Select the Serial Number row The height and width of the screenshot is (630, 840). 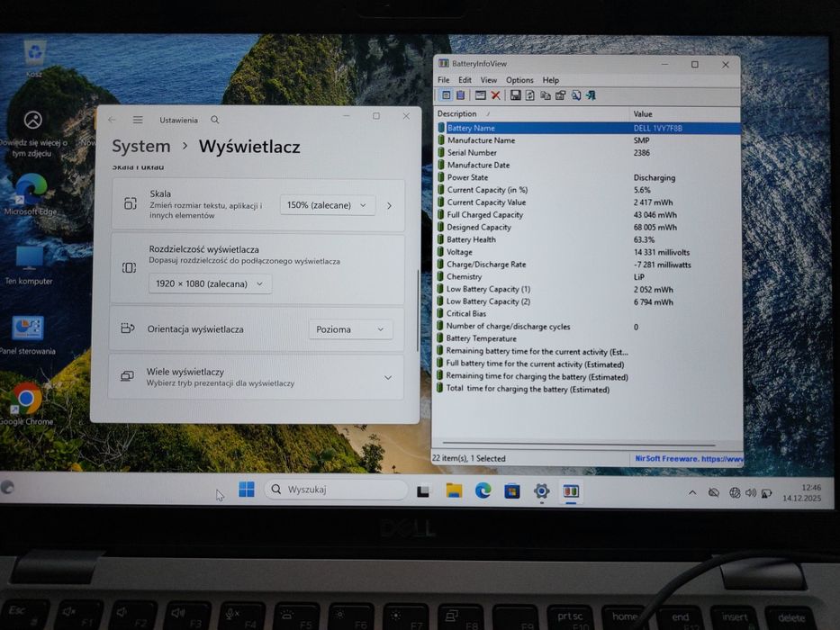[588, 152]
